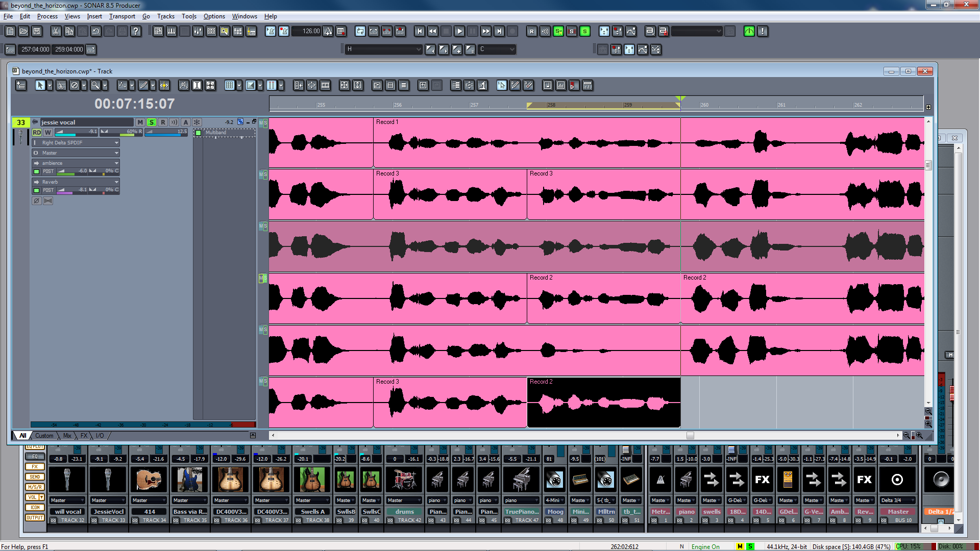The height and width of the screenshot is (551, 980).
Task: Select the Zoom magnifier tool
Action: [x=95, y=86]
